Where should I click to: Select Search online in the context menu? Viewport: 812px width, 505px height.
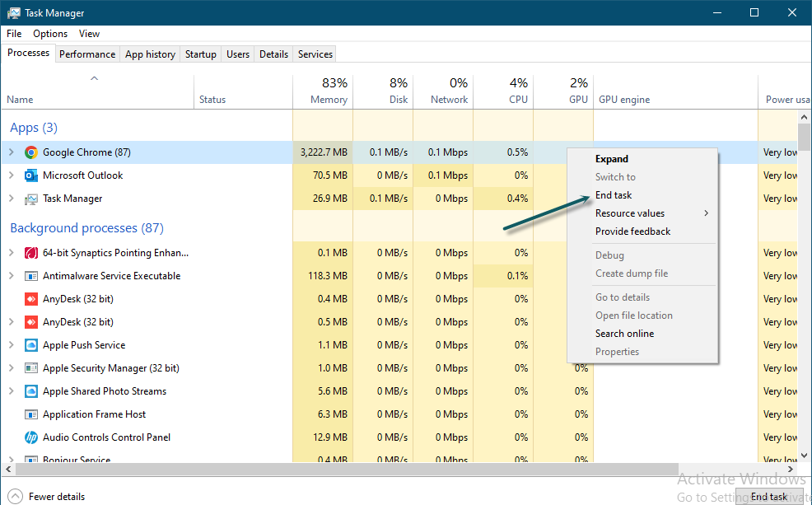pyautogui.click(x=625, y=334)
